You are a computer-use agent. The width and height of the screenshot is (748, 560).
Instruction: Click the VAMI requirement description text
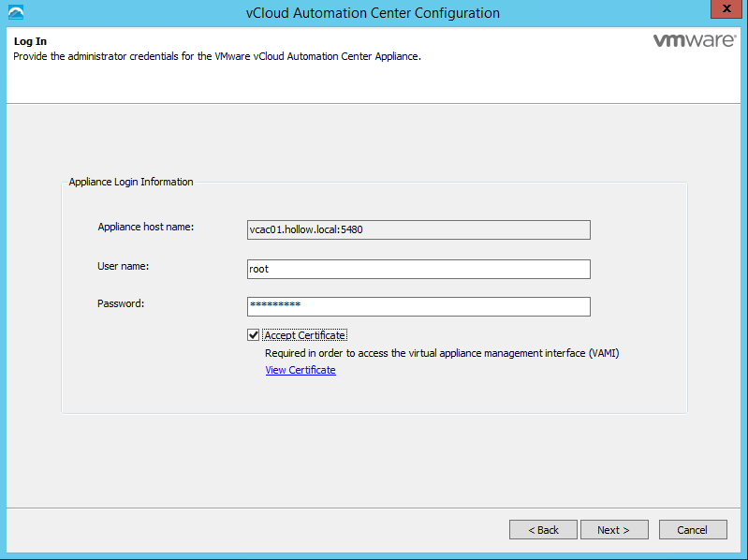[442, 353]
